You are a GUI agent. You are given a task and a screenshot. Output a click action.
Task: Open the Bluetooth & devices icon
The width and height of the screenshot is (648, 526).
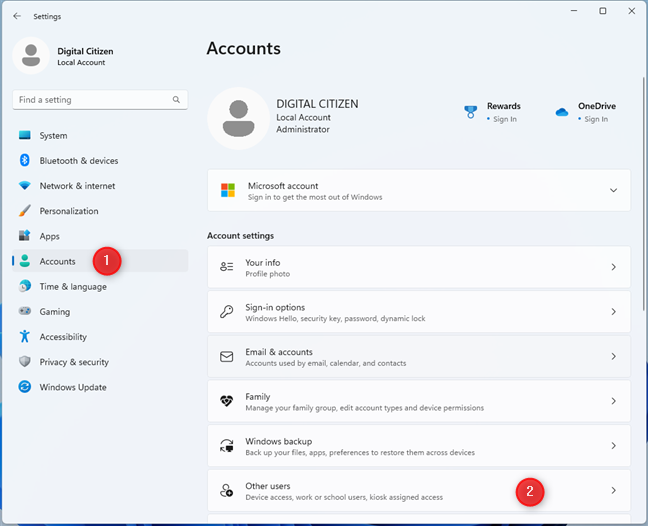25,161
